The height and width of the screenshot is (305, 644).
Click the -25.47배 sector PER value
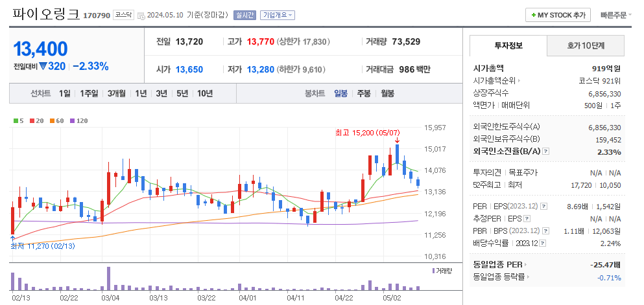click(605, 265)
